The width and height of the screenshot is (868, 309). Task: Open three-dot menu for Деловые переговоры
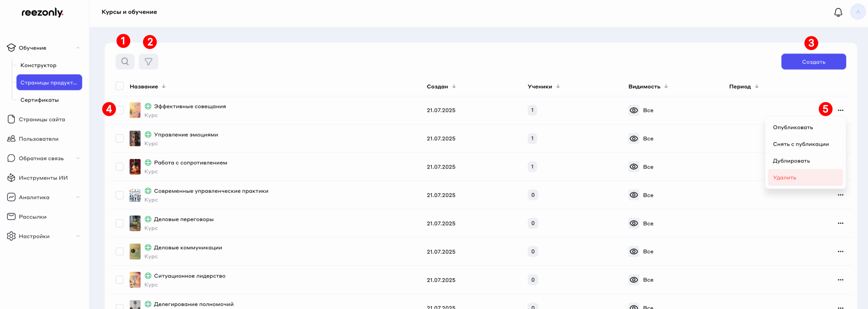[x=840, y=223]
